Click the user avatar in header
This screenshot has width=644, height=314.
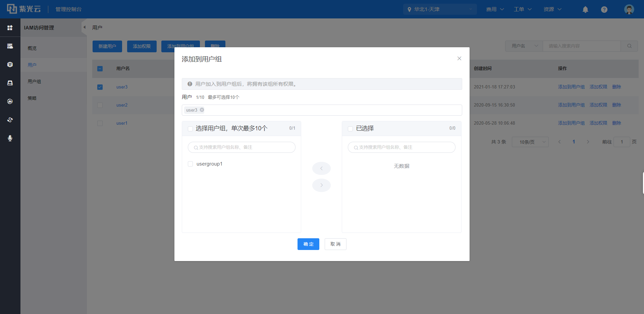(x=629, y=9)
